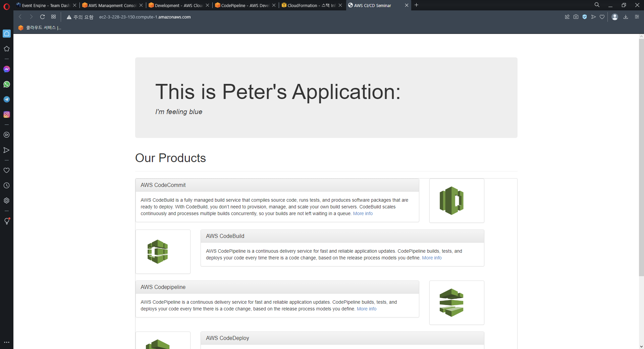The width and height of the screenshot is (644, 349).
Task: Open Settings gear in sidebar
Action: tap(6, 201)
